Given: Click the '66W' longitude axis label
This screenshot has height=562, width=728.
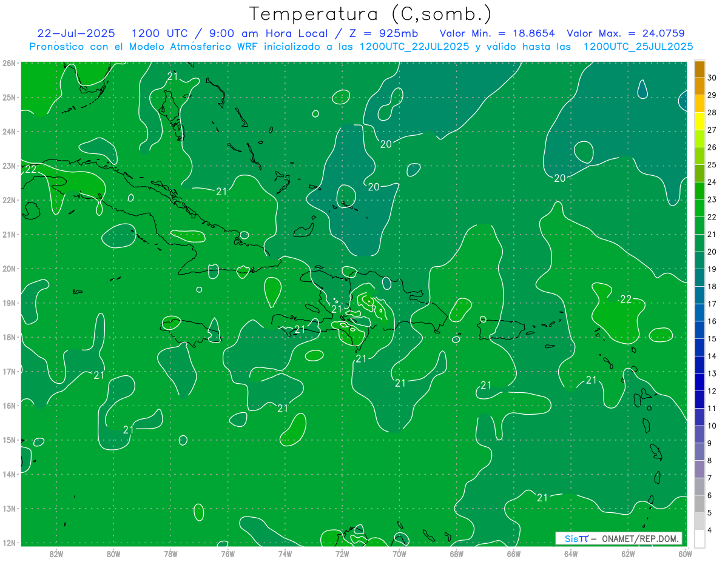Looking at the screenshot, I should click(514, 553).
